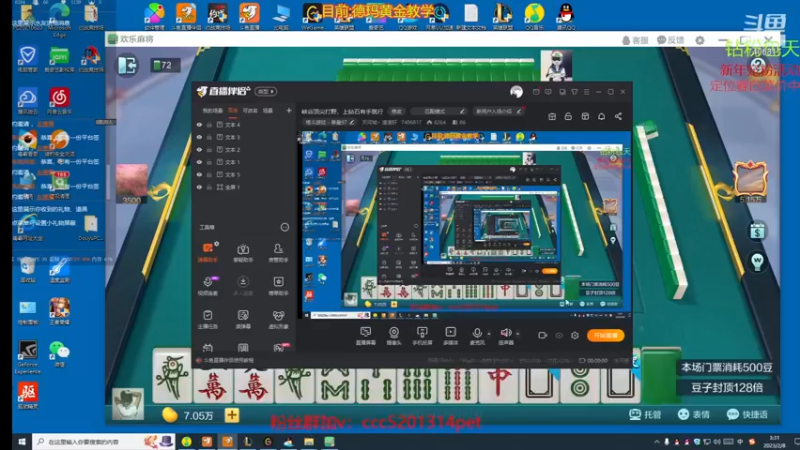This screenshot has height=450, width=800.
Task: Toggle lock on layer 文本 4
Action: 209,124
